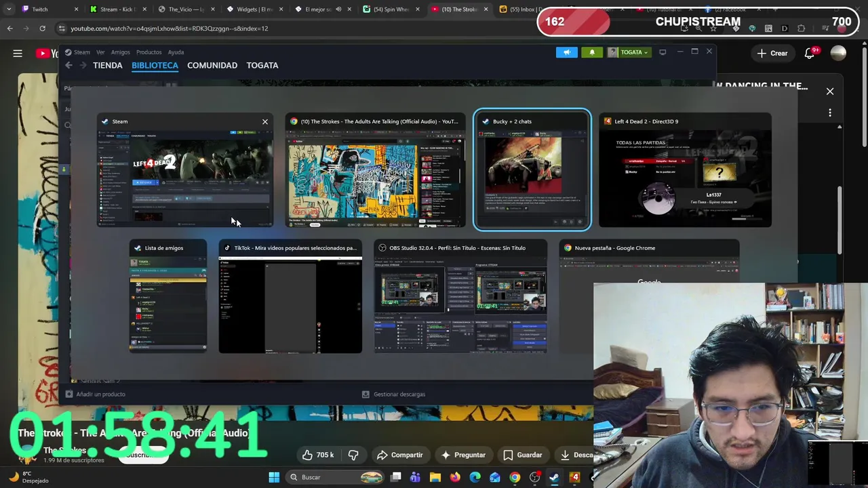Switch to the OBS Studio 32.0.4 window
Screen dimensions: 868x488
click(460, 296)
